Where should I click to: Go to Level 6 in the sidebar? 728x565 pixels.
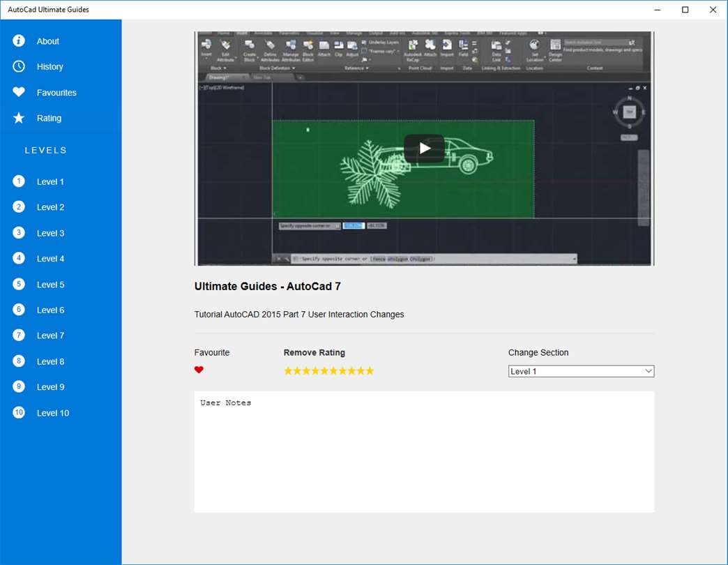[x=50, y=310]
